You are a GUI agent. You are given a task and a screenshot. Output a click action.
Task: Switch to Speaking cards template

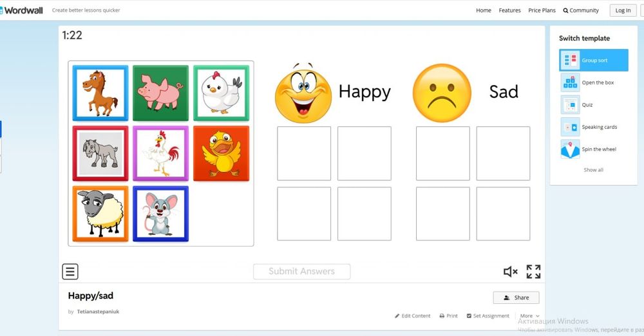tap(594, 127)
